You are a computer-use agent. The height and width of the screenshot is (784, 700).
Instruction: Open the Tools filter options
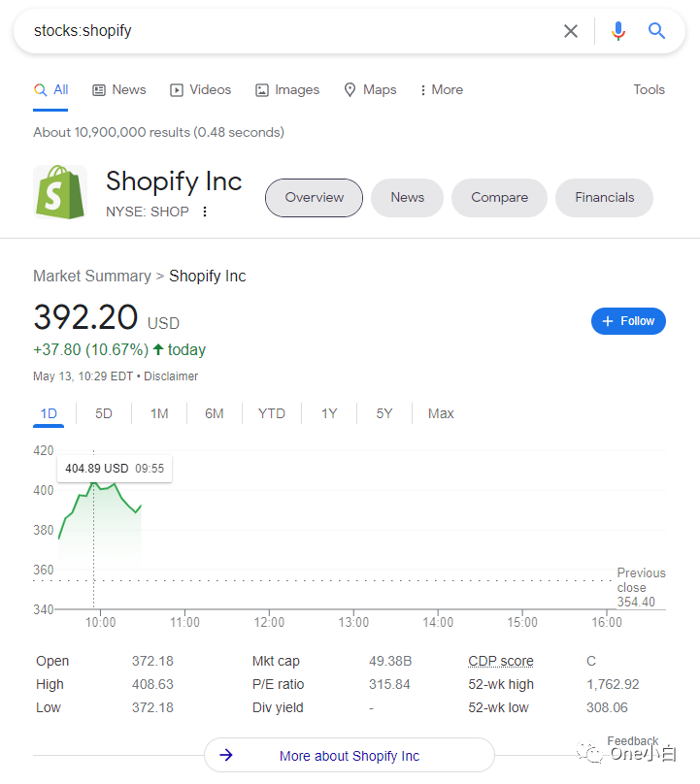tap(649, 90)
